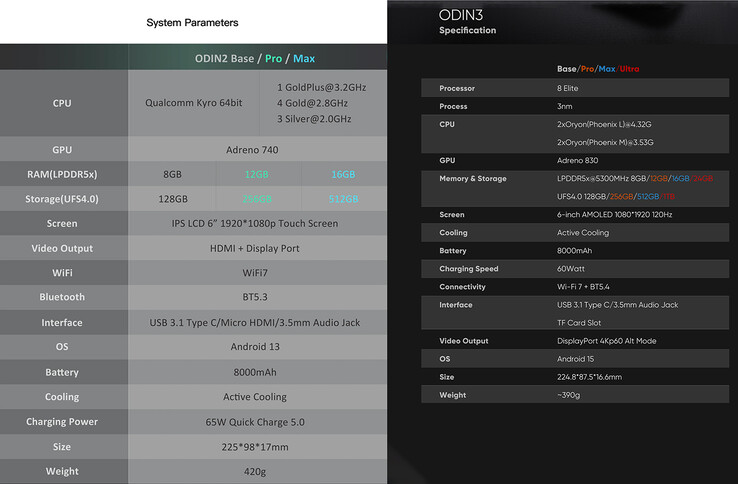Click the 8GB RAM cell in ODIN2 table
Screen dimensions: 738x484
pos(172,174)
